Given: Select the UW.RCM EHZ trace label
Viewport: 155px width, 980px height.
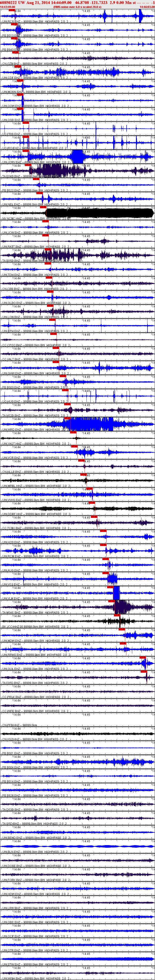Looking at the screenshot, I should [x=35, y=557].
